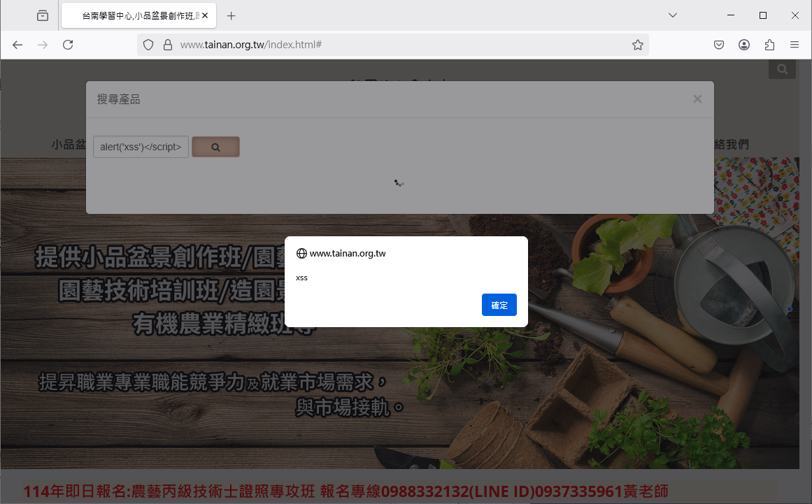Click the 小品盆 navigation menu item
This screenshot has width=812, height=504.
[69, 145]
